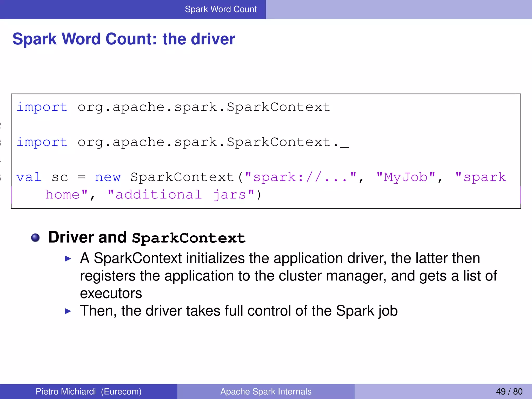
Task: Click 'Apache Spark Internals' footer title
Action: click(266, 391)
